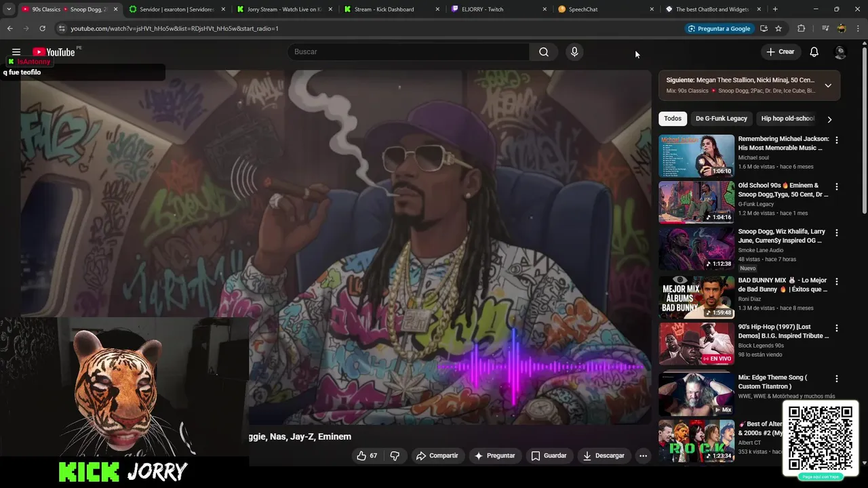Focus the YouTube Buscar search field
This screenshot has height=488, width=868.
pyautogui.click(x=408, y=52)
